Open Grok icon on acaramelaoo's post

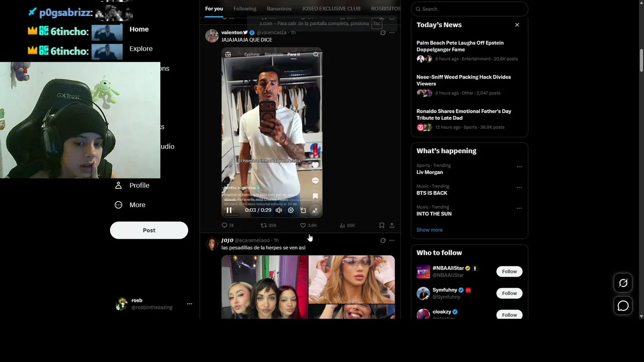coord(383,240)
